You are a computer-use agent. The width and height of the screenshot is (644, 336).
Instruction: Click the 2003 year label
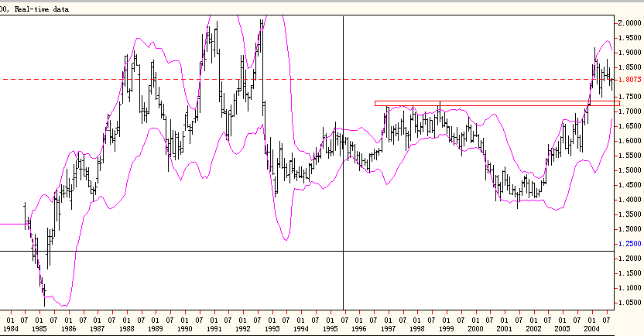point(562,328)
